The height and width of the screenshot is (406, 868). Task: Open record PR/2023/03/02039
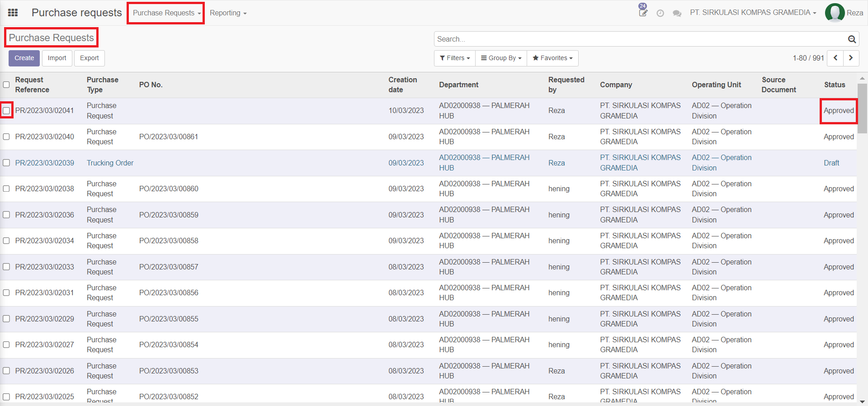pyautogui.click(x=45, y=163)
